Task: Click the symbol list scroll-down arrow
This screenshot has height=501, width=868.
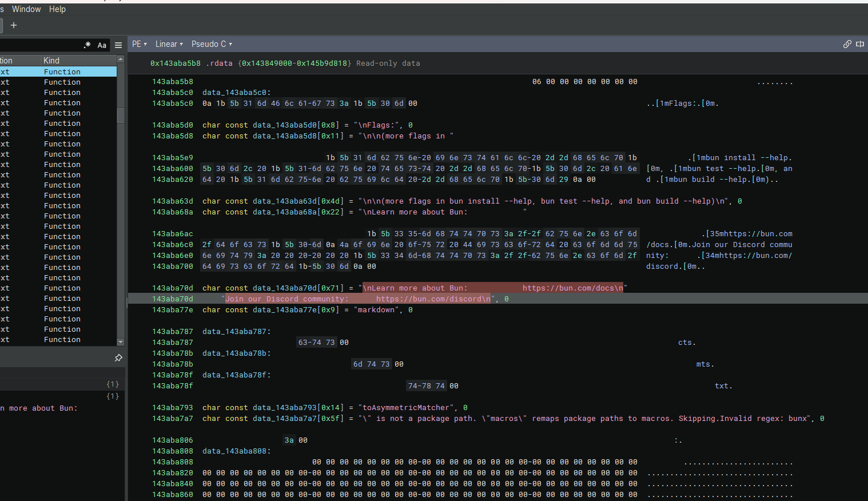Action: (x=121, y=342)
